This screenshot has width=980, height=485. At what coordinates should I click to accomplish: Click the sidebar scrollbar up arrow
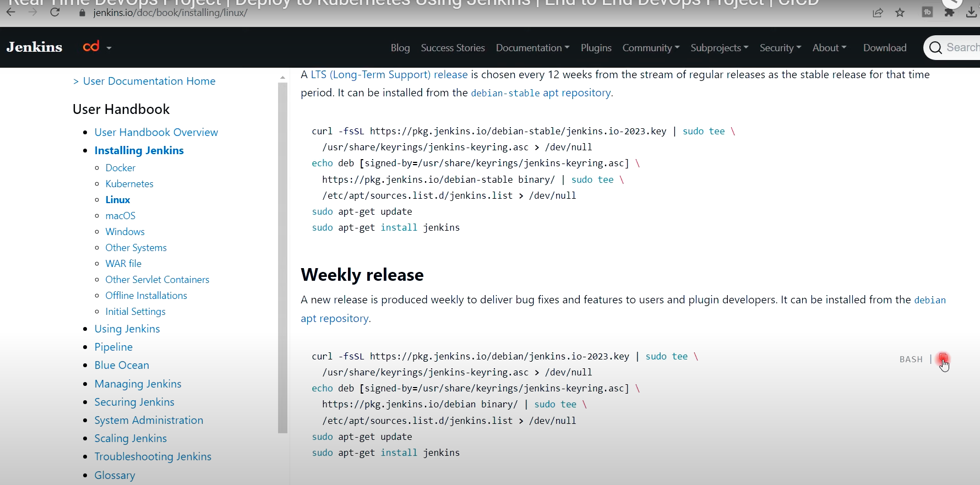pyautogui.click(x=283, y=78)
